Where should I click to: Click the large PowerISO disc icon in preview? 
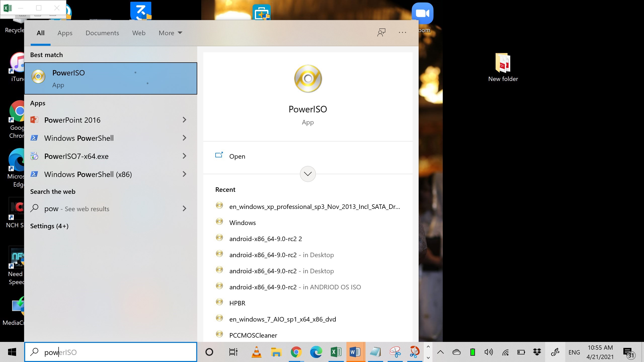point(308,78)
